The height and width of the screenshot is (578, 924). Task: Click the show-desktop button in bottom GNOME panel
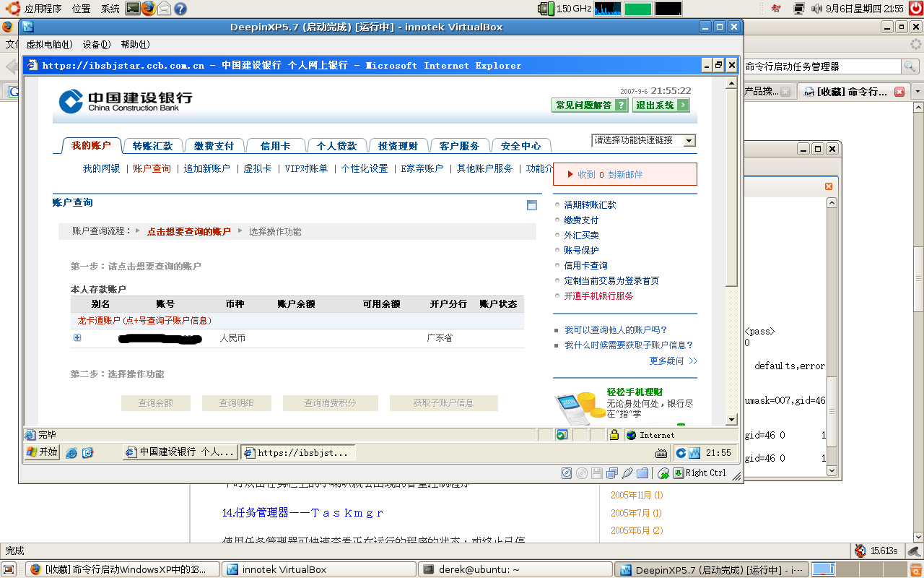pyautogui.click(x=9, y=569)
